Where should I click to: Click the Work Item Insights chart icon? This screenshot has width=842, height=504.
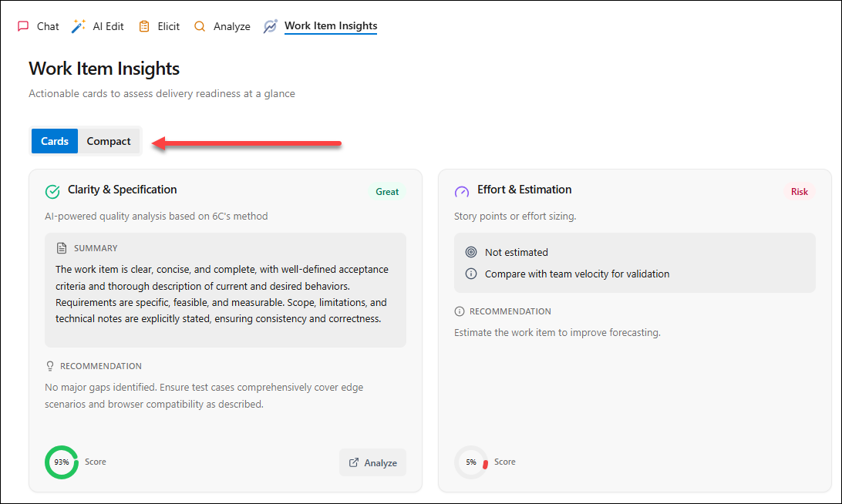tap(271, 26)
